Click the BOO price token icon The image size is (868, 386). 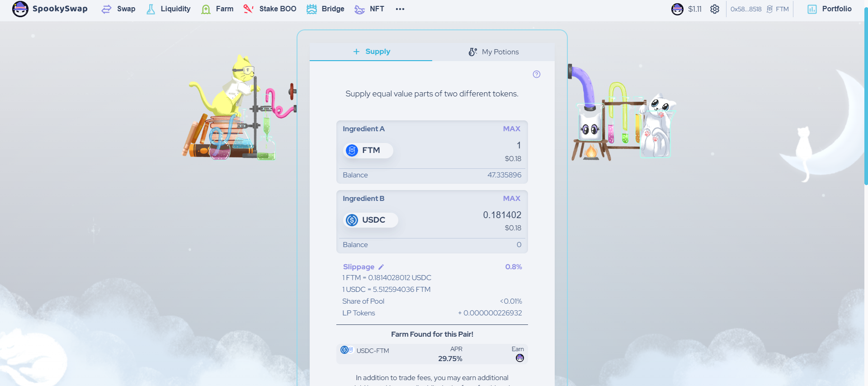[x=677, y=9]
